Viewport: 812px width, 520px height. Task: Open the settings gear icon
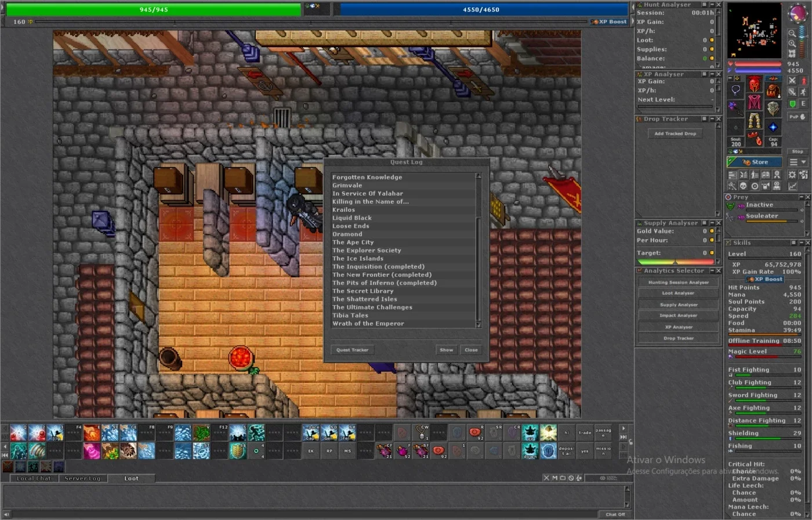click(x=792, y=175)
